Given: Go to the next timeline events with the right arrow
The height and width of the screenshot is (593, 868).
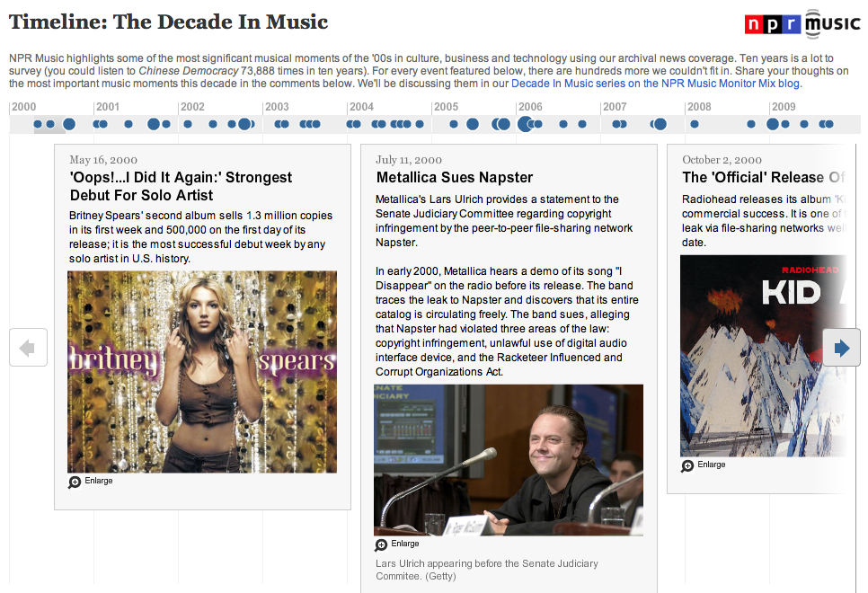Looking at the screenshot, I should tap(841, 348).
